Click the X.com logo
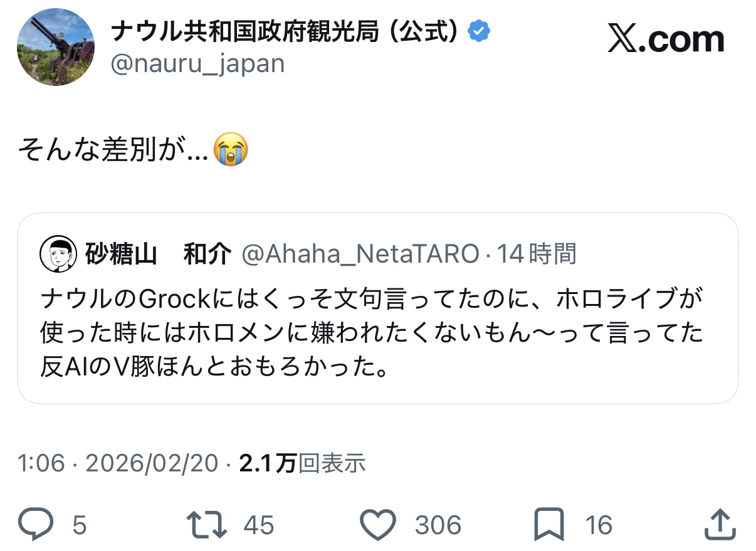 point(666,39)
